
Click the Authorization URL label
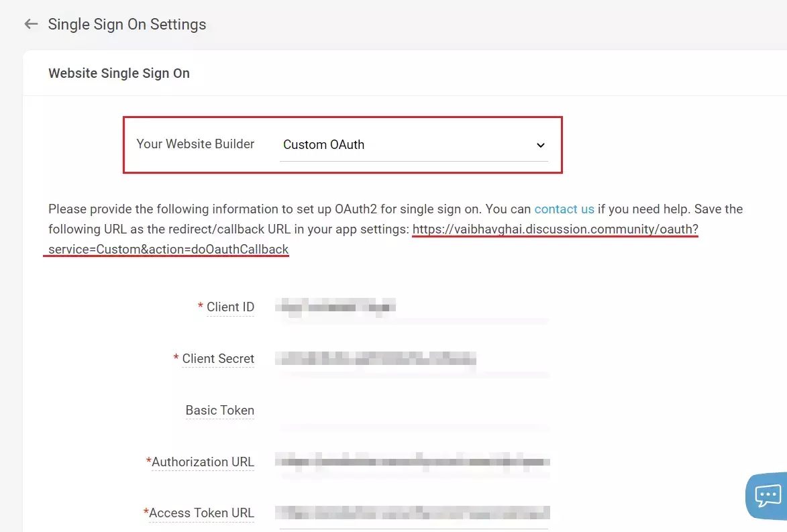click(203, 462)
